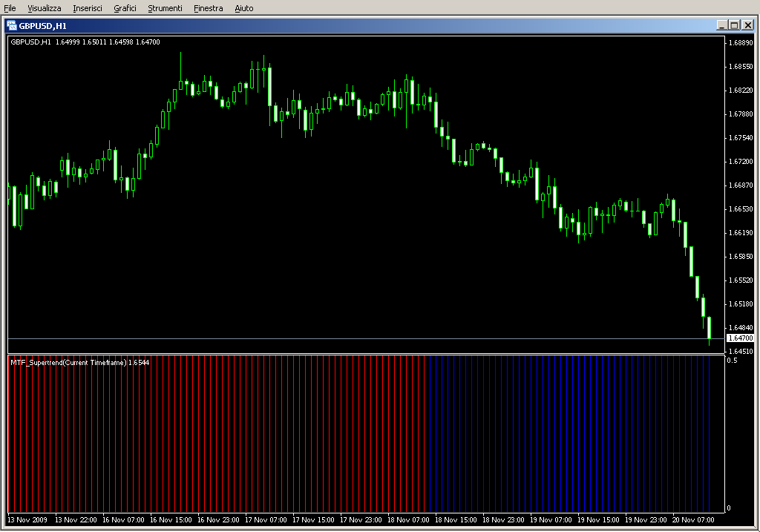The image size is (760, 532).
Task: Click price scale value 1.66530
Action: click(741, 208)
